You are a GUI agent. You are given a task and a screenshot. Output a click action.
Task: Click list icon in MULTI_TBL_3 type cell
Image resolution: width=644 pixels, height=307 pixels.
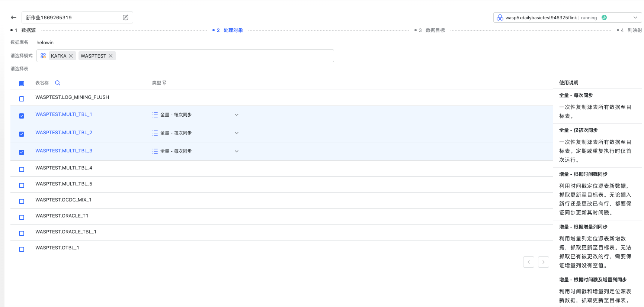point(155,151)
